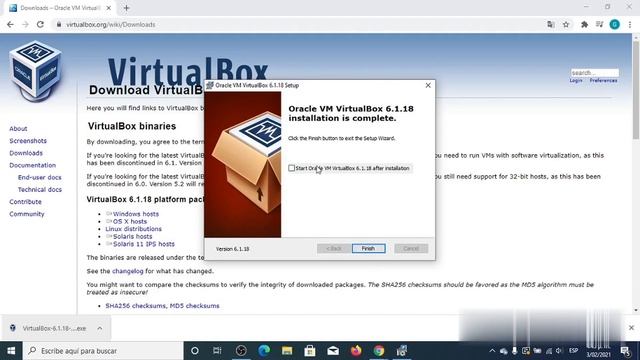
Task: Click the padlock site info icon
Action: [59, 24]
